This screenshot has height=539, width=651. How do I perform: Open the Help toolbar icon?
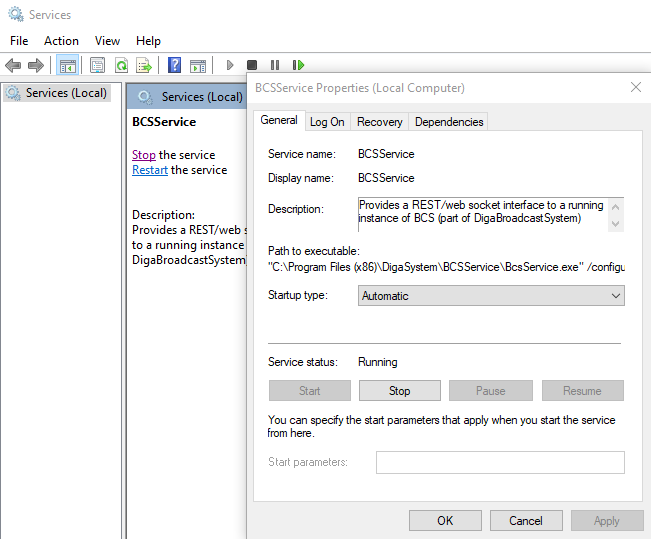[x=175, y=66]
